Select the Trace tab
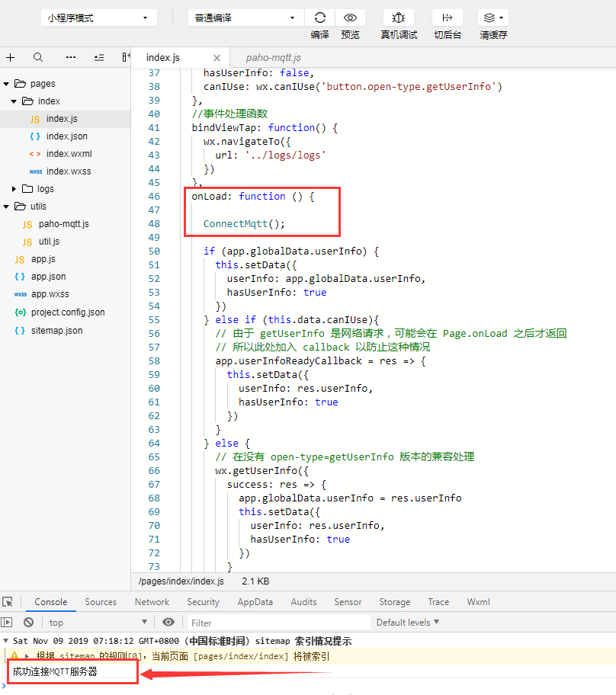Screen dimensions: 616x695 coord(438,602)
